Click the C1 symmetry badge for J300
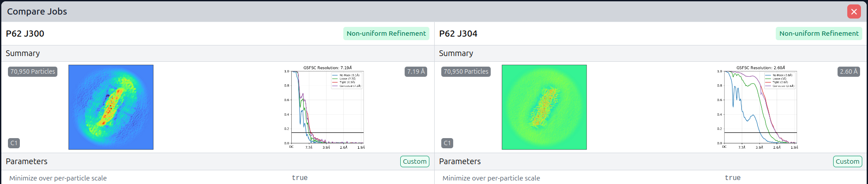Image resolution: width=868 pixels, height=184 pixels. [x=14, y=143]
